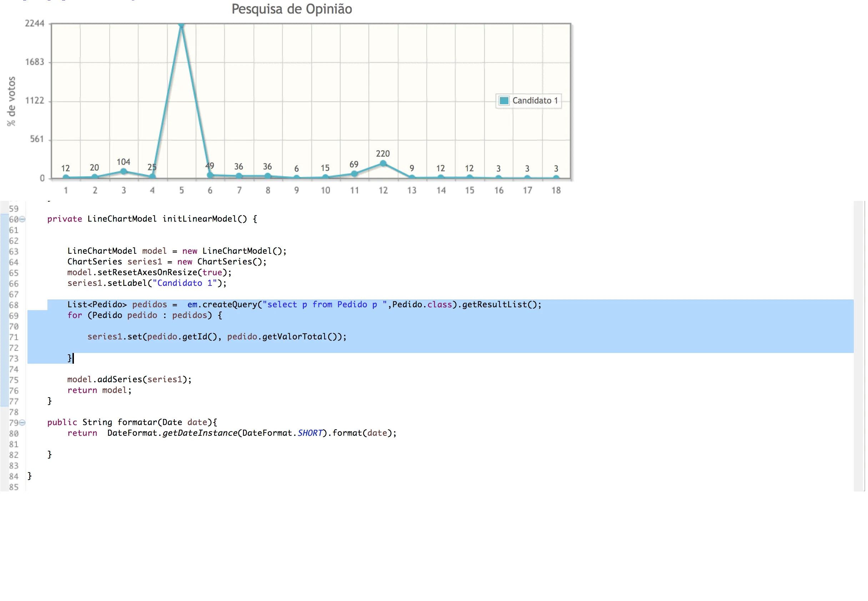Click the Candidato 1 legend label
The width and height of the screenshot is (868, 601).
tap(535, 101)
